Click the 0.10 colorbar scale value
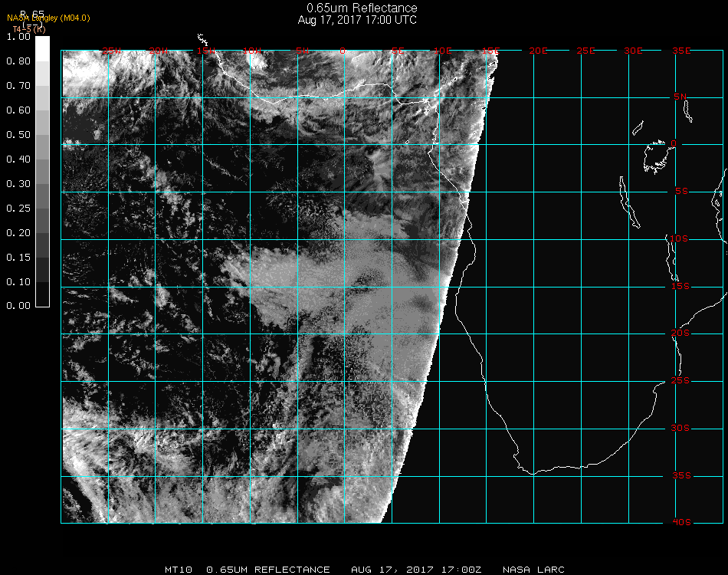 tap(18, 282)
